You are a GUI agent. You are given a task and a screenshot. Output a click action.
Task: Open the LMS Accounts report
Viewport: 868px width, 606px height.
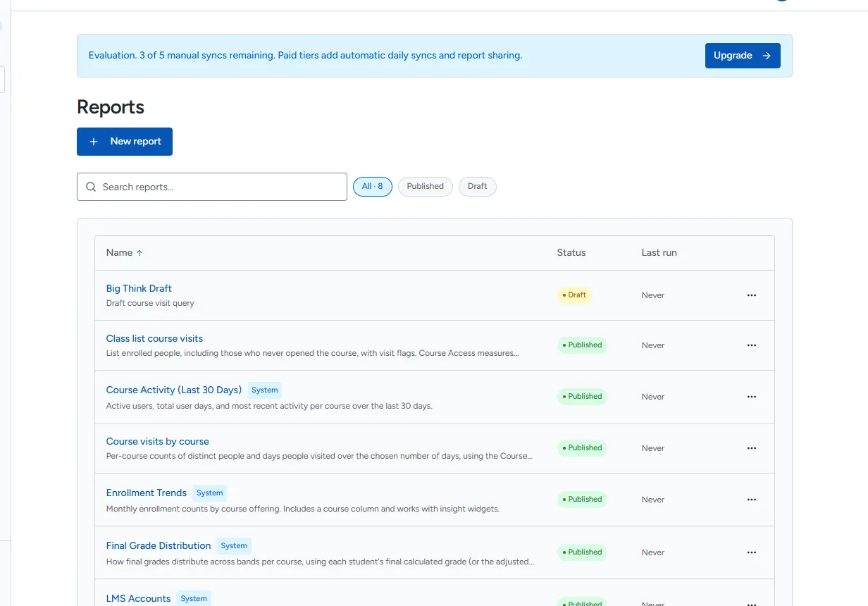pyautogui.click(x=138, y=598)
